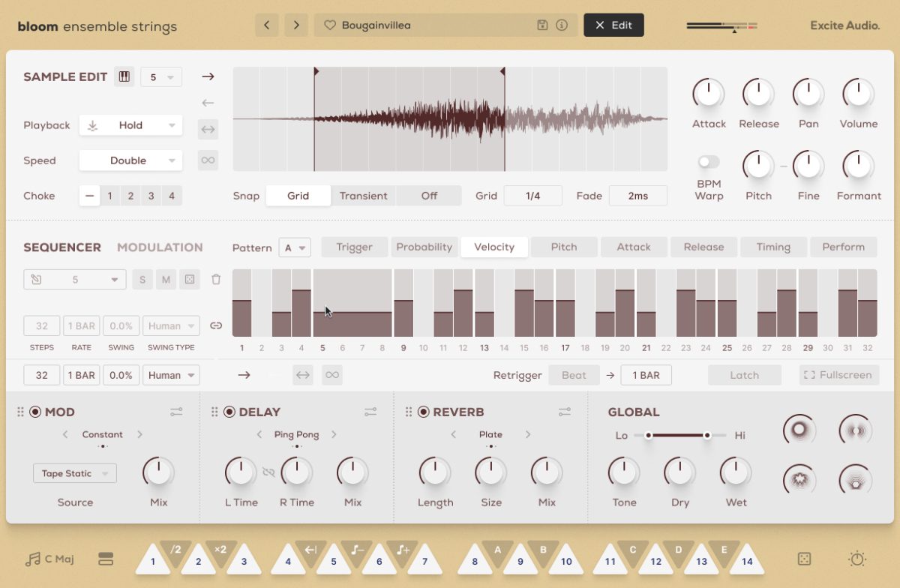Randomize the pattern with the dice icon
This screenshot has height=588, width=900.
click(x=190, y=278)
